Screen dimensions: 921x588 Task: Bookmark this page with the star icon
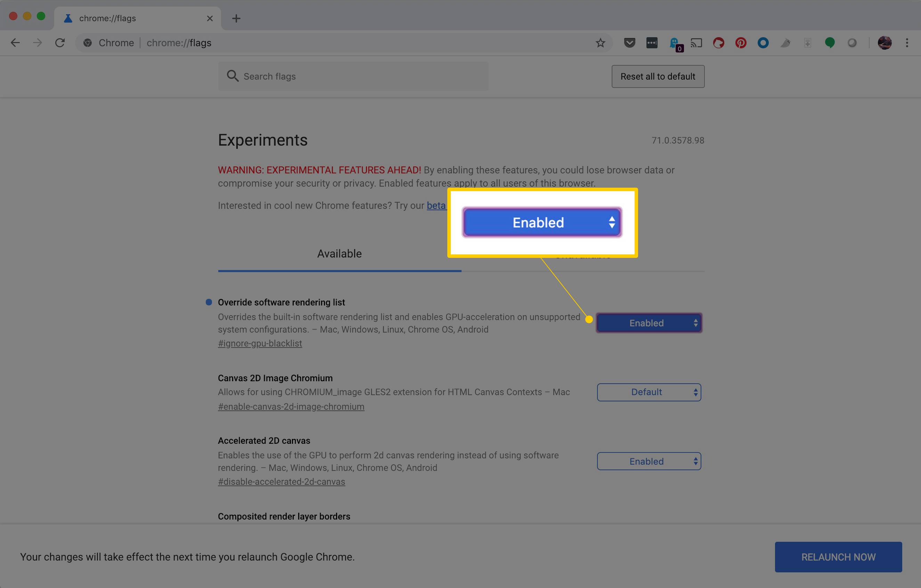[x=600, y=43]
